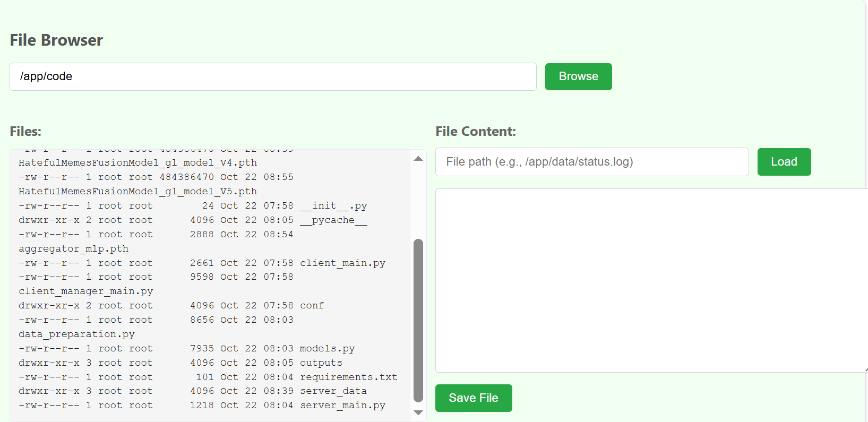Click the outputs directory entry

point(321,363)
